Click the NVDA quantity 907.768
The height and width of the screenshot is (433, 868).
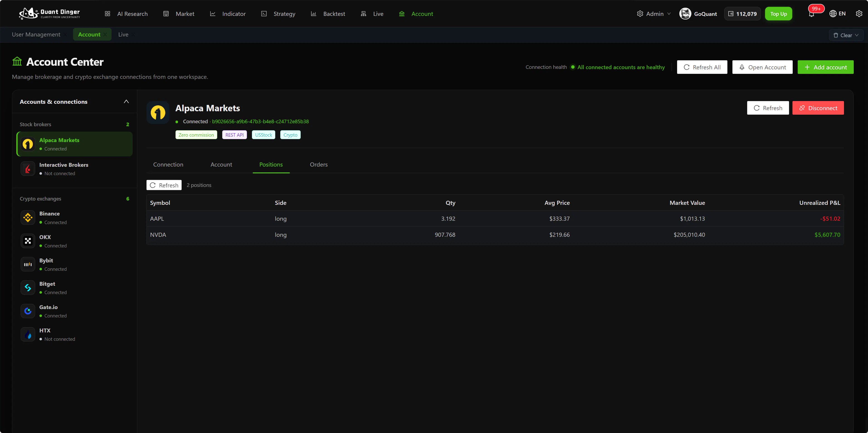(x=445, y=235)
